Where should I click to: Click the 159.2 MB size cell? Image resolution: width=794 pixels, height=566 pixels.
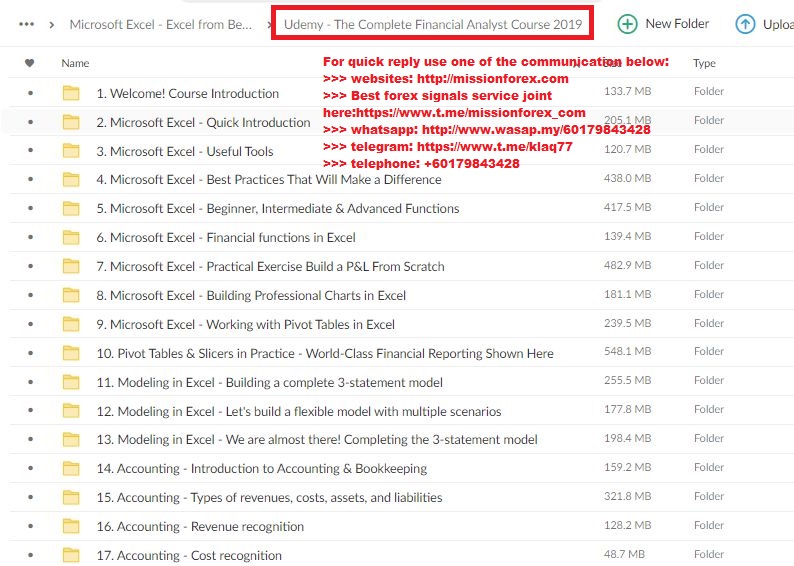[x=627, y=467]
